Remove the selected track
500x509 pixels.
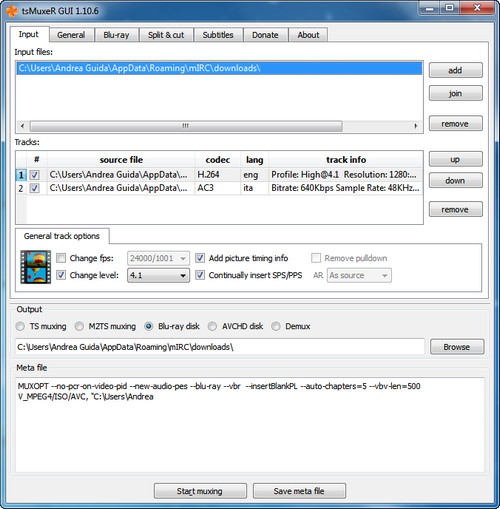(455, 209)
